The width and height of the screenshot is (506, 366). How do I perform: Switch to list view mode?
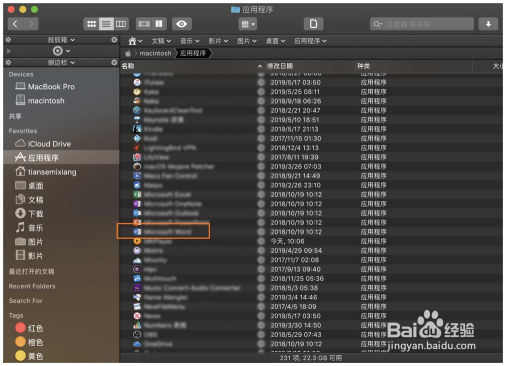pos(106,24)
